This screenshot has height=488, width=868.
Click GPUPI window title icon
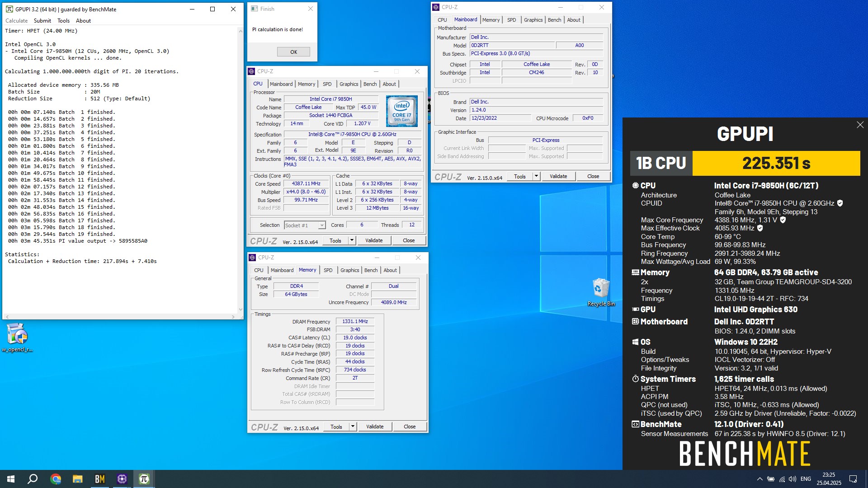(x=9, y=9)
